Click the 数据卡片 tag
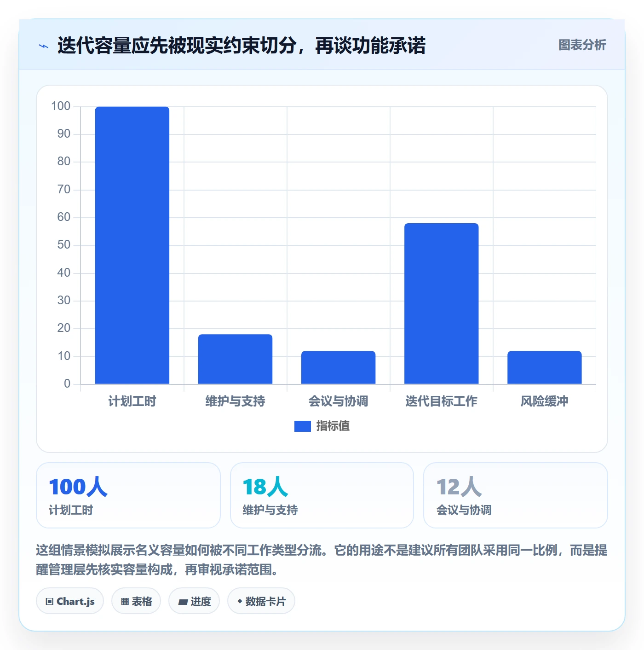 [261, 601]
